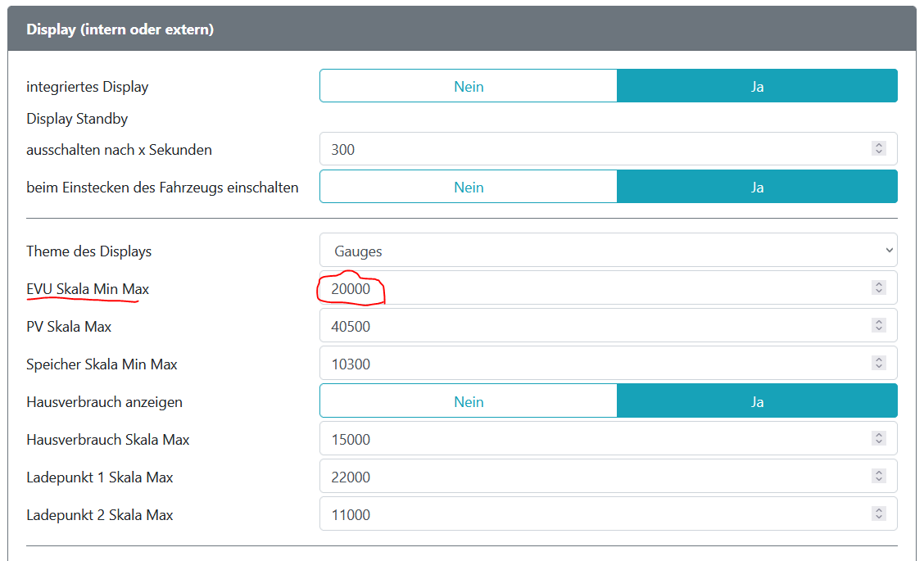Click the ausschalten nach x Sekunden field

(594, 150)
